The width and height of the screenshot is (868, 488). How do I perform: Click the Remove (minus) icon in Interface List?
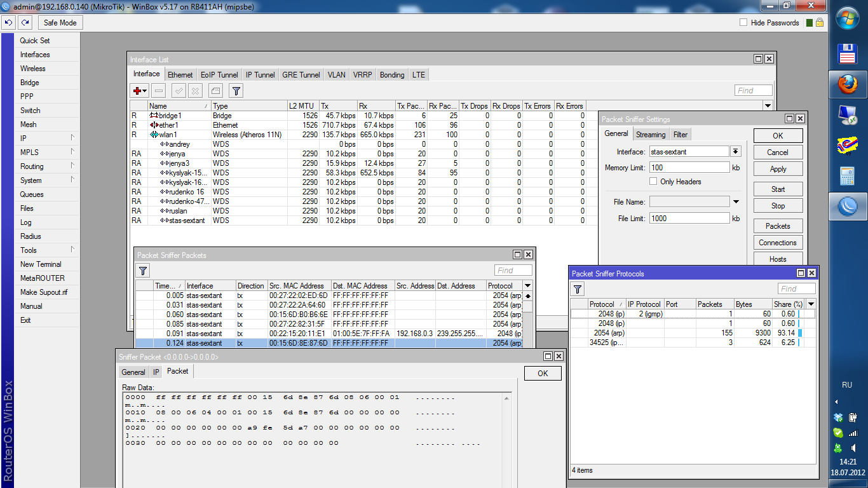[159, 91]
